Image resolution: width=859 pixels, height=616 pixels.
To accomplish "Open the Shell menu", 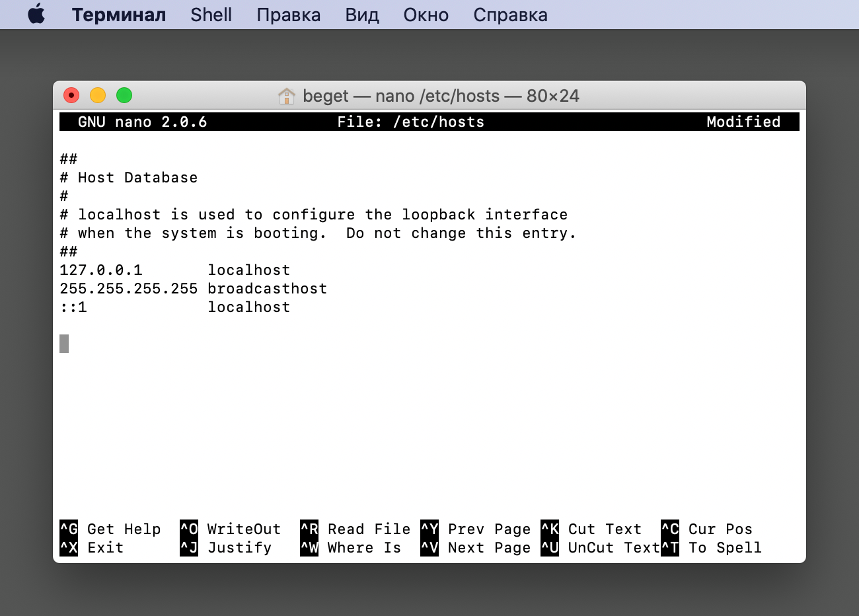I will [211, 15].
